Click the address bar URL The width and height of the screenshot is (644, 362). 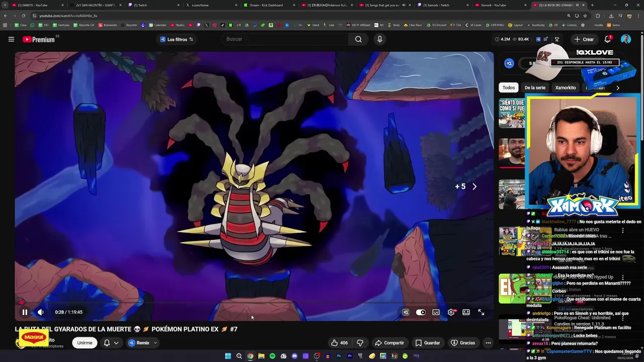click(x=68, y=16)
